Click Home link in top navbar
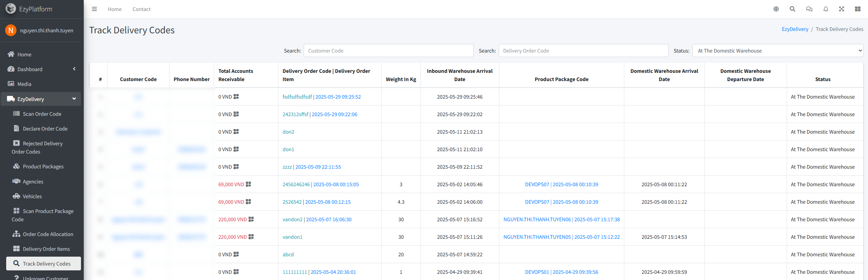 point(115,9)
